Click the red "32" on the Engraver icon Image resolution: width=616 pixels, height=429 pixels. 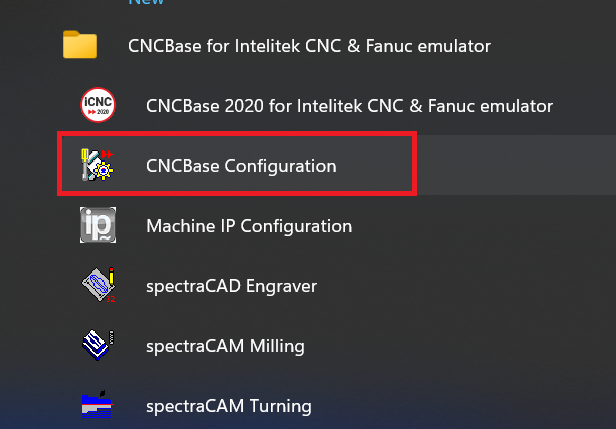pyautogui.click(x=111, y=299)
